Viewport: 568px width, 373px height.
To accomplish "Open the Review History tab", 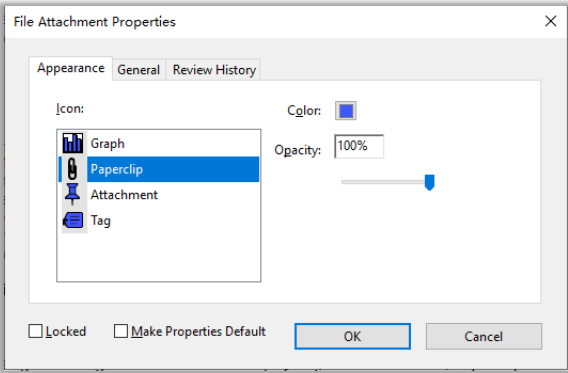I will pyautogui.click(x=214, y=70).
